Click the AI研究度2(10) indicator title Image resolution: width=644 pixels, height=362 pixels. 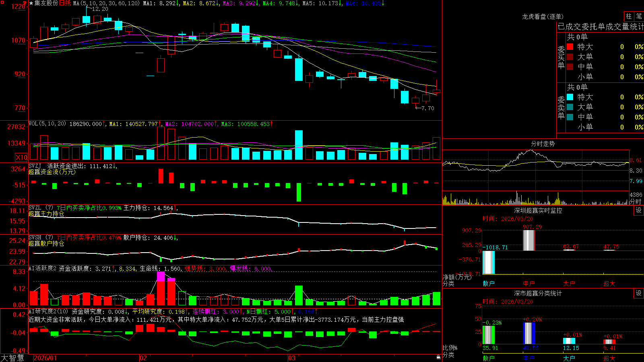point(48,311)
